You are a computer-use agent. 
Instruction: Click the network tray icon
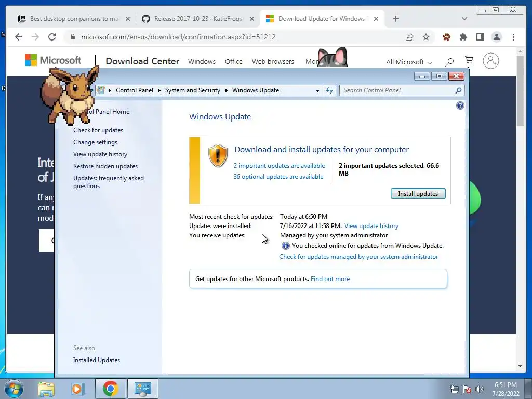coord(454,389)
